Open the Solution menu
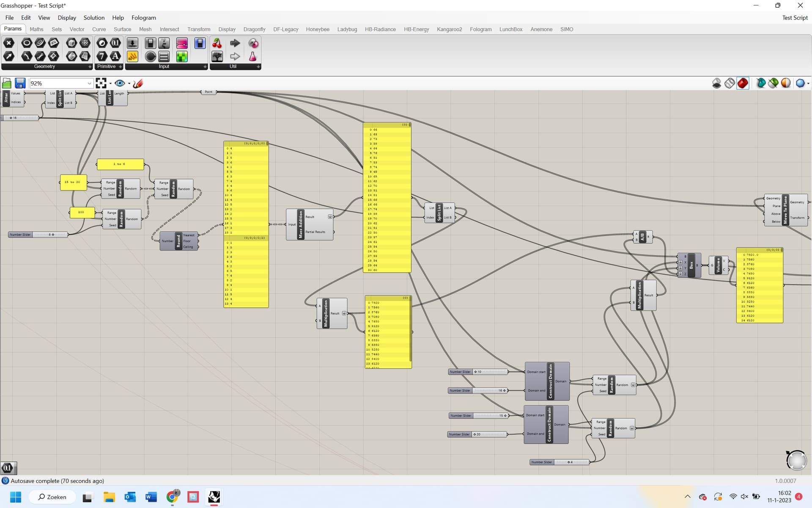The width and height of the screenshot is (812, 508). click(x=94, y=18)
